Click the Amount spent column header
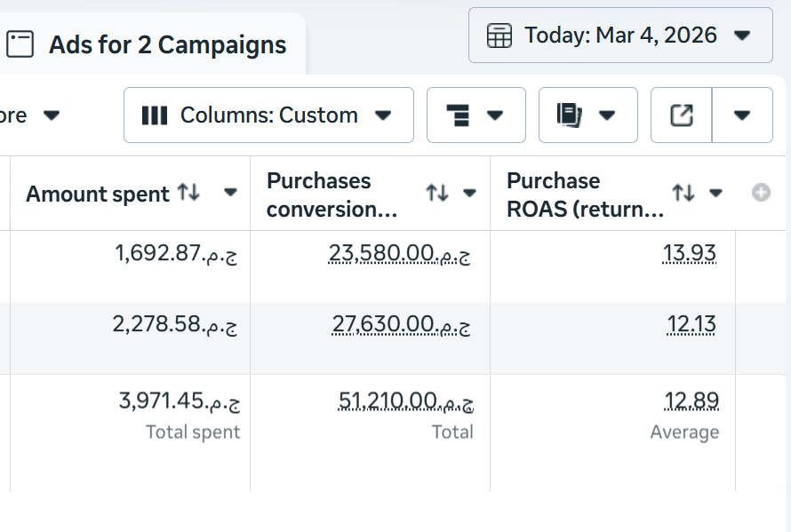 tap(98, 195)
